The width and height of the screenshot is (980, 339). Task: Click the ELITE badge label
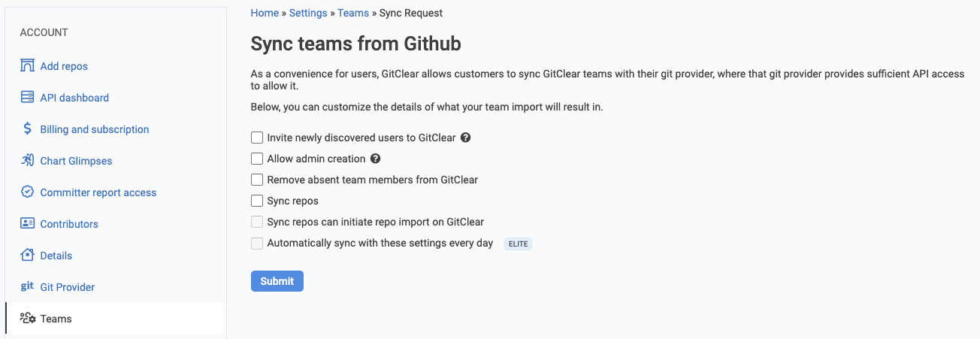pyautogui.click(x=518, y=244)
